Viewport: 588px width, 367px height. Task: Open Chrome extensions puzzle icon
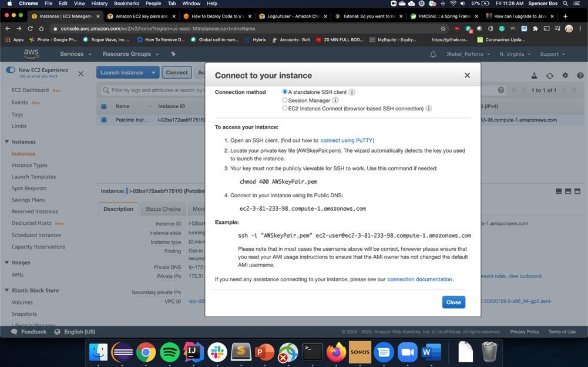[535, 29]
